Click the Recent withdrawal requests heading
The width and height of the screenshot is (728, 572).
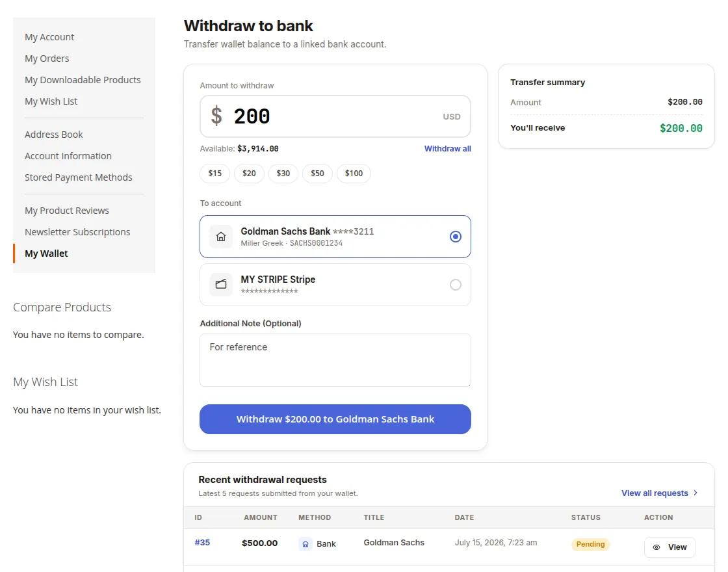(263, 480)
